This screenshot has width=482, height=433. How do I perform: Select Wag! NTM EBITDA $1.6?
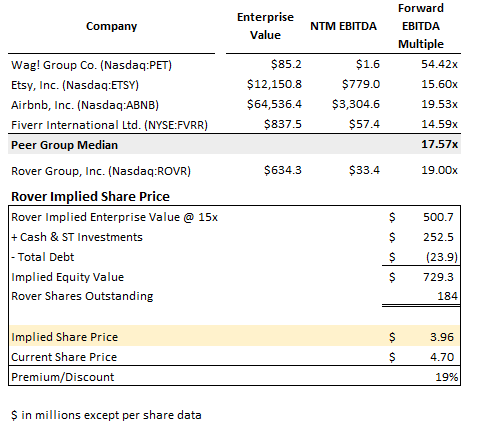(x=368, y=64)
